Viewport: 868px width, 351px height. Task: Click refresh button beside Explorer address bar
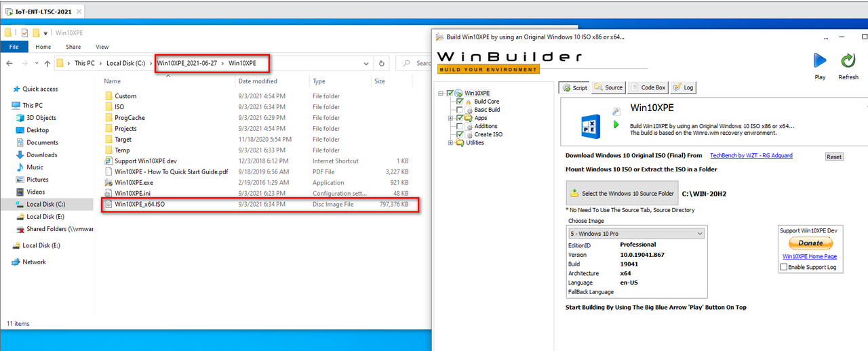pos(382,63)
